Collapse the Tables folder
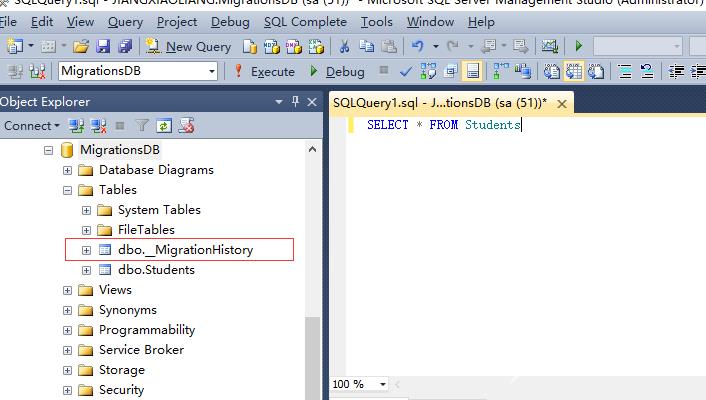Screen dimensions: 706x400 pyautogui.click(x=67, y=190)
